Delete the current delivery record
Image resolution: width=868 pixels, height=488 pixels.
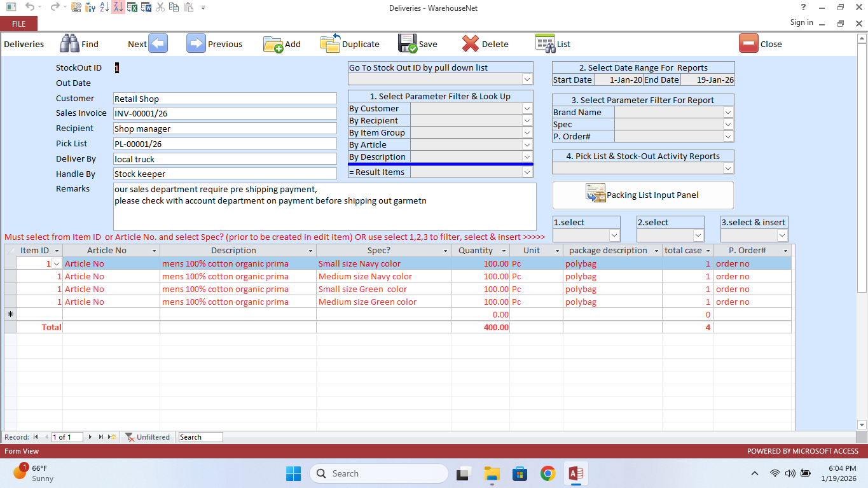pos(471,44)
